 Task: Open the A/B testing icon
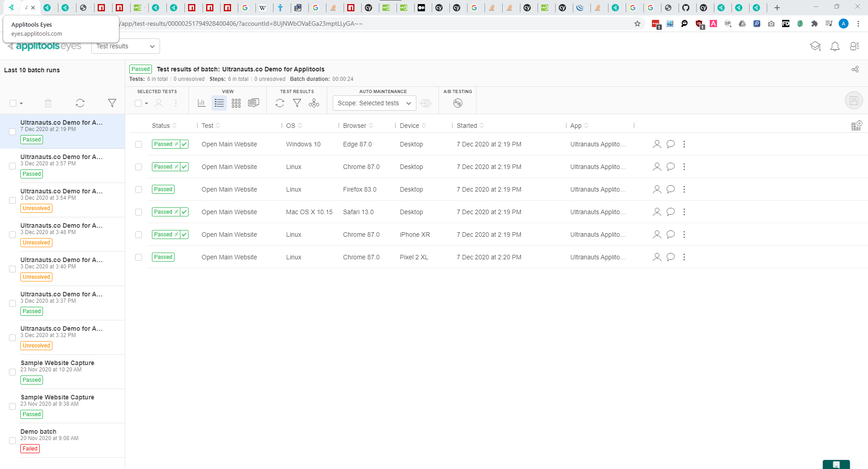click(458, 103)
